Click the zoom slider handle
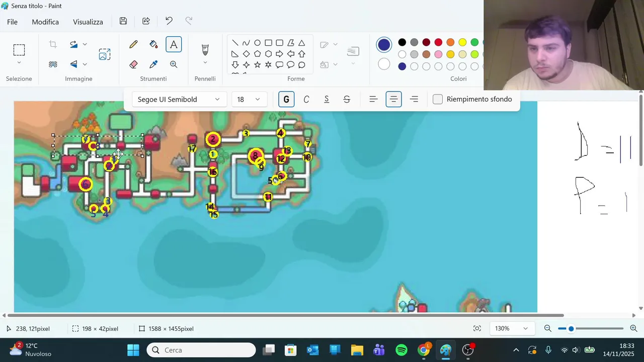Image resolution: width=644 pixels, height=362 pixels. [x=571, y=328]
